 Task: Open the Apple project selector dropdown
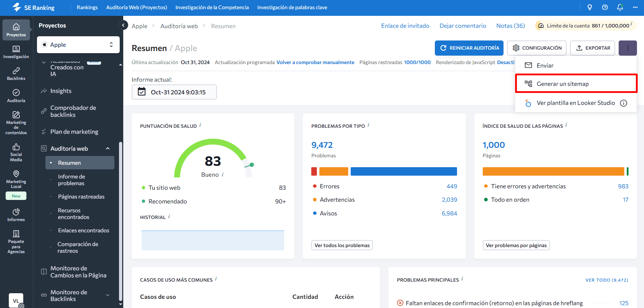(78, 45)
